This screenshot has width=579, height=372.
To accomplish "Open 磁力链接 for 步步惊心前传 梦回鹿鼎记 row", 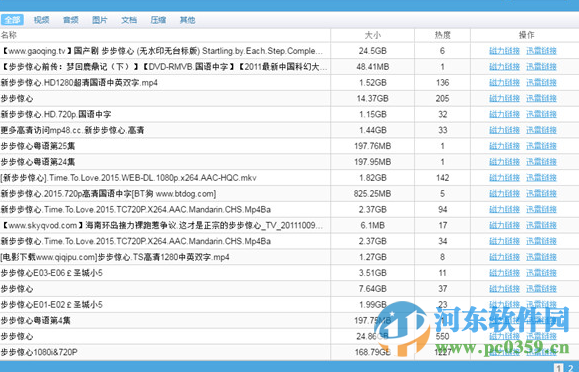I will point(504,67).
